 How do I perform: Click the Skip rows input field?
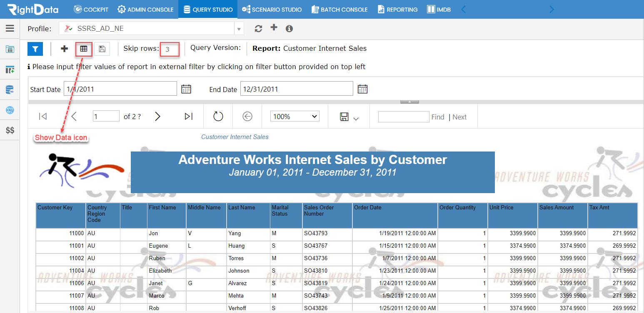click(170, 49)
